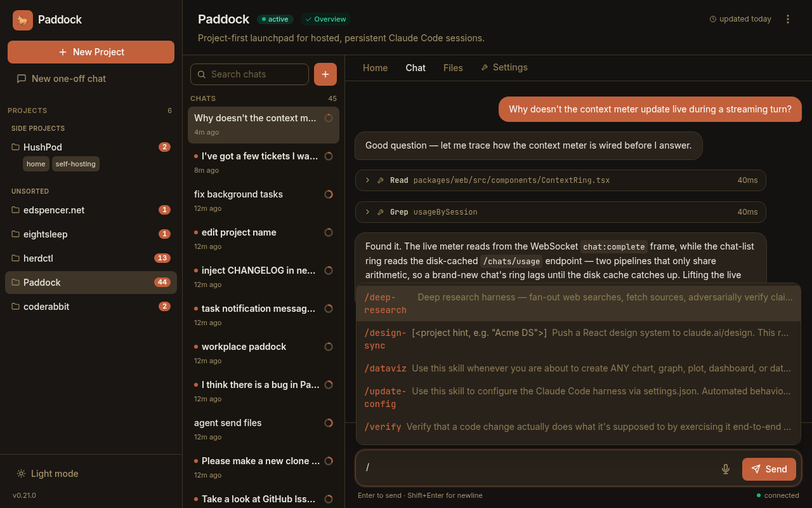Image resolution: width=812 pixels, height=508 pixels.
Task: Click the herdctl folder icon
Action: (x=16, y=258)
